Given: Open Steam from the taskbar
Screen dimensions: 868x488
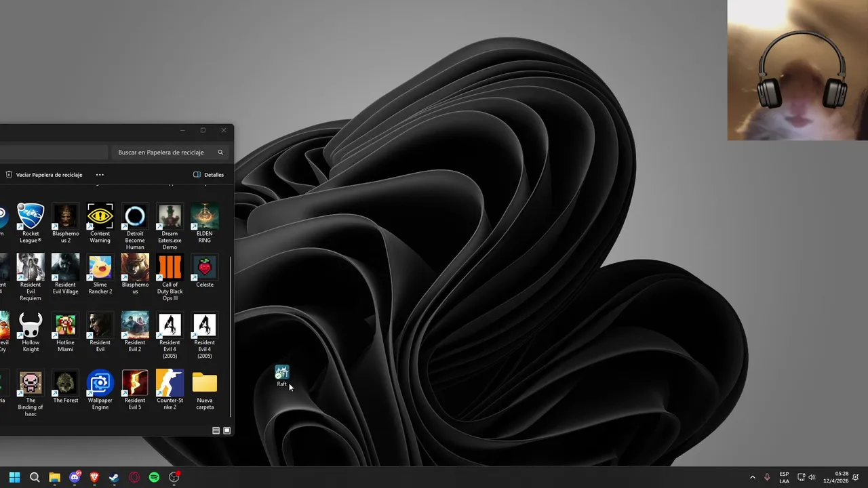Looking at the screenshot, I should pos(114,477).
